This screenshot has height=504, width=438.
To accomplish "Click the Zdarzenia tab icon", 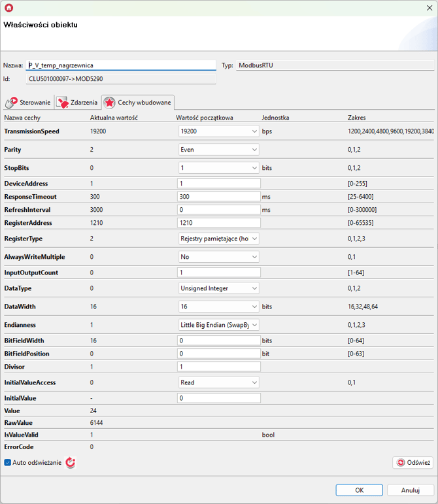I will point(62,103).
